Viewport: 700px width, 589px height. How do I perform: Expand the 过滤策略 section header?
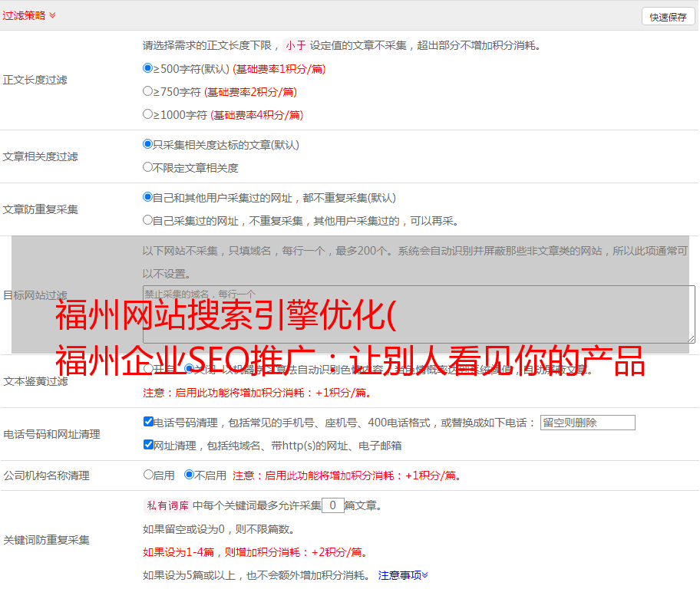coord(29,15)
